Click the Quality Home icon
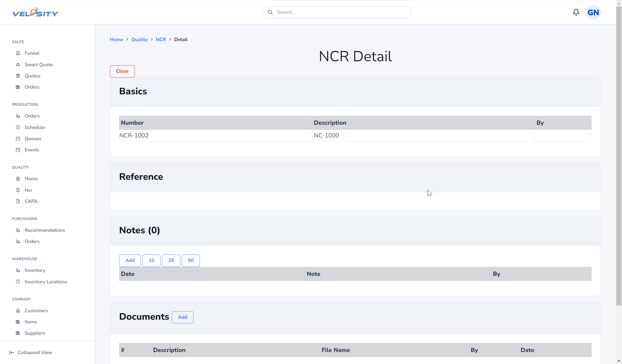 click(x=18, y=179)
